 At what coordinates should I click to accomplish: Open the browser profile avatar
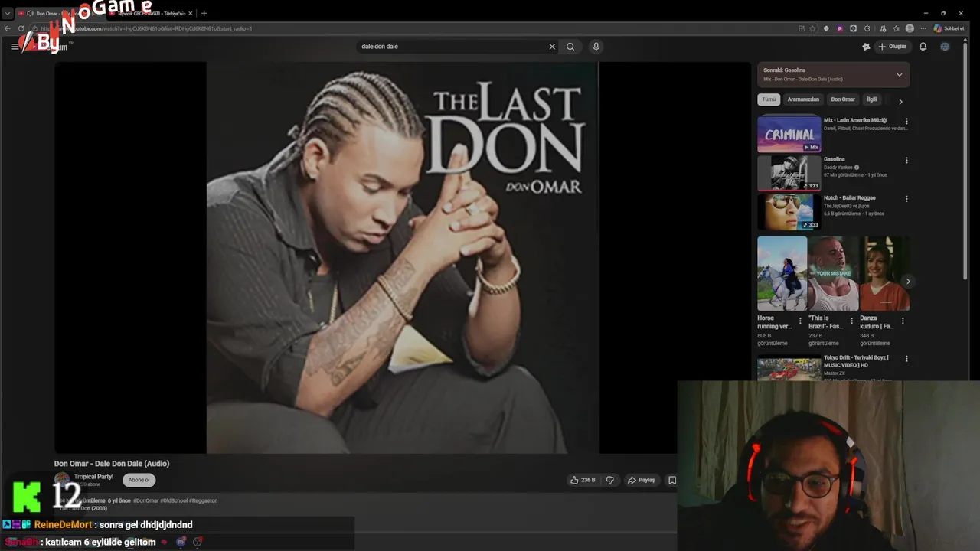pyautogui.click(x=910, y=28)
